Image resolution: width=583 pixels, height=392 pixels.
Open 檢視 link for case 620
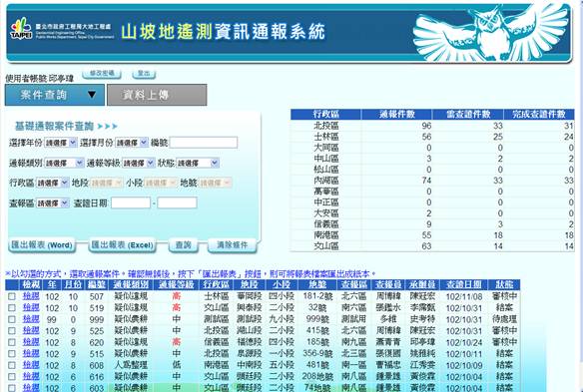pyautogui.click(x=31, y=342)
